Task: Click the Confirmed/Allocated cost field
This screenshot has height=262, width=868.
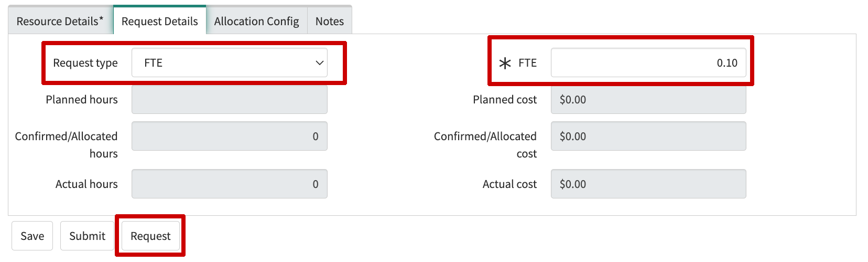Action: [x=648, y=137]
